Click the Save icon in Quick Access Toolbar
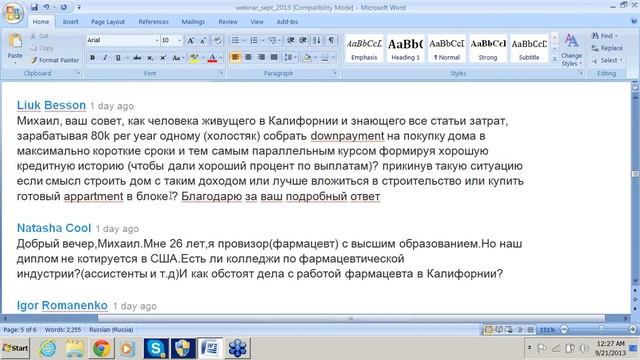This screenshot has height=360, width=640. (34, 7)
